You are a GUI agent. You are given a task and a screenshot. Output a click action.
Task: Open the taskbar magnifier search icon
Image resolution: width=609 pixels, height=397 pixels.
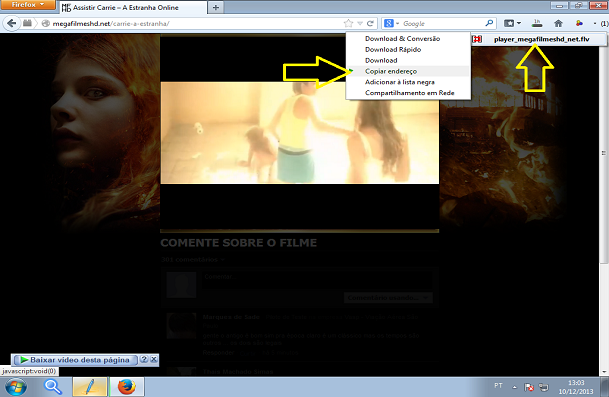[53, 387]
